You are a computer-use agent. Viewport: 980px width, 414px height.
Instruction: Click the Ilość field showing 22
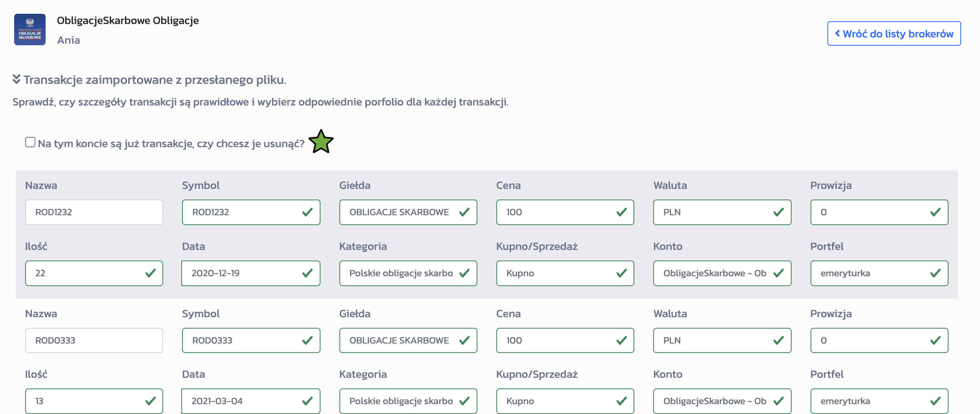pos(94,273)
